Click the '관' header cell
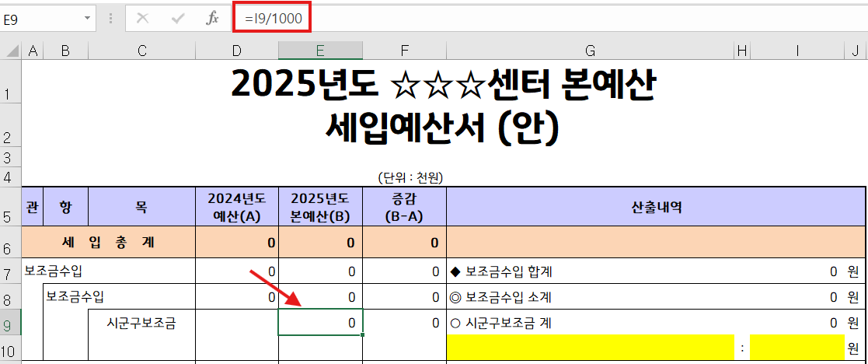 click(x=33, y=207)
